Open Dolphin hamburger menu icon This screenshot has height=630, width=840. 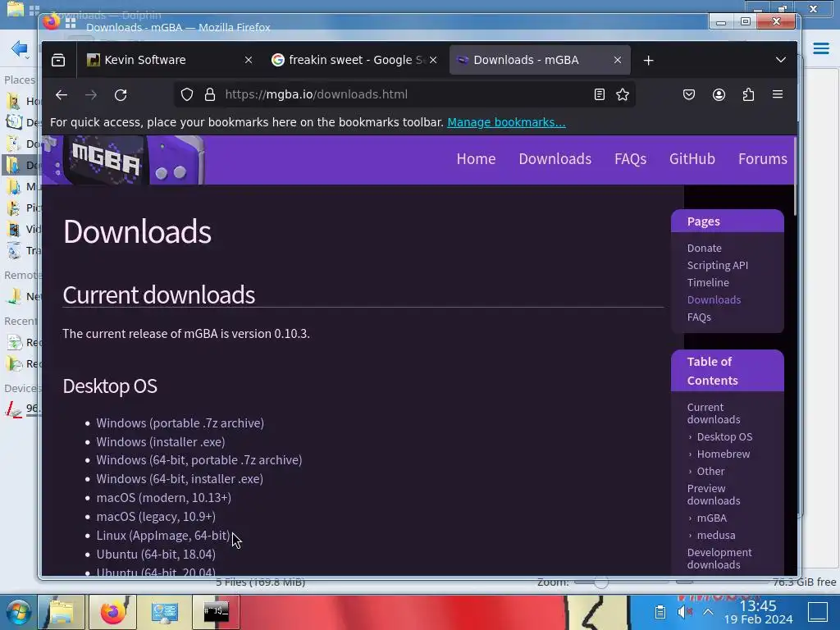(821, 48)
